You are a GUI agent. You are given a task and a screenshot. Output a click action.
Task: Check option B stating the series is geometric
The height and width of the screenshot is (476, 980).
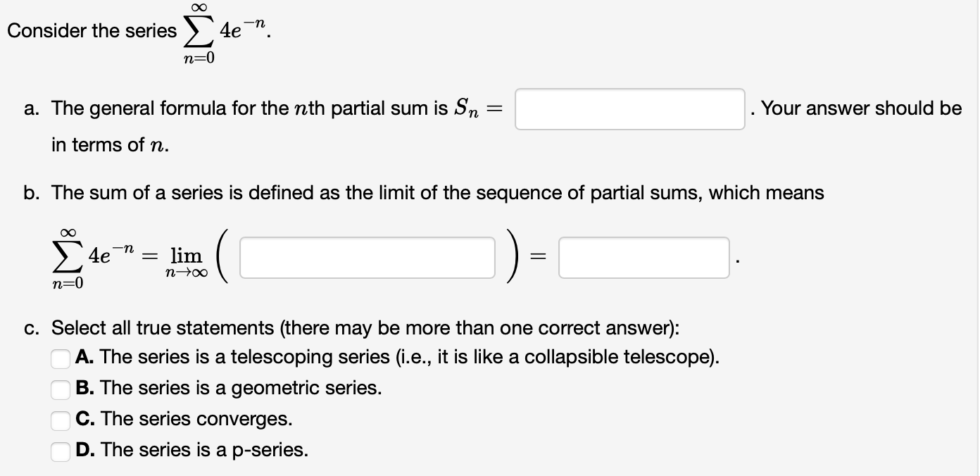[60, 389]
